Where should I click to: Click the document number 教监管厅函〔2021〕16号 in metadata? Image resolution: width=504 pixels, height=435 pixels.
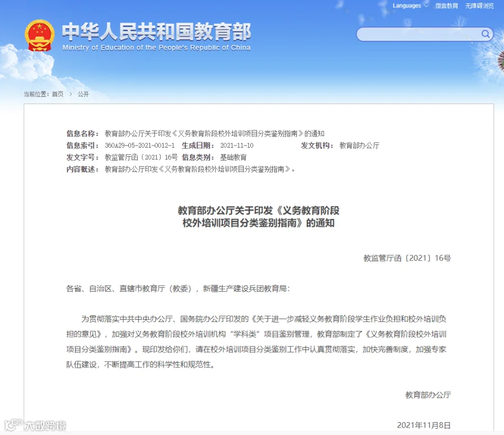click(141, 157)
